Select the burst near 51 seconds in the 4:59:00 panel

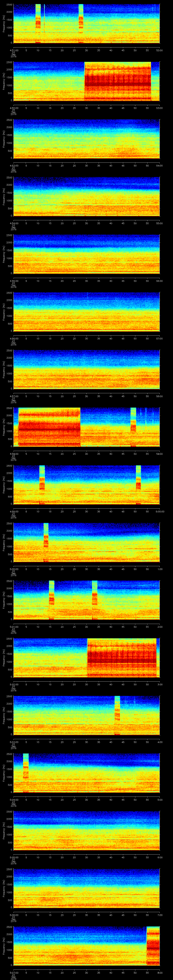pos(138,483)
